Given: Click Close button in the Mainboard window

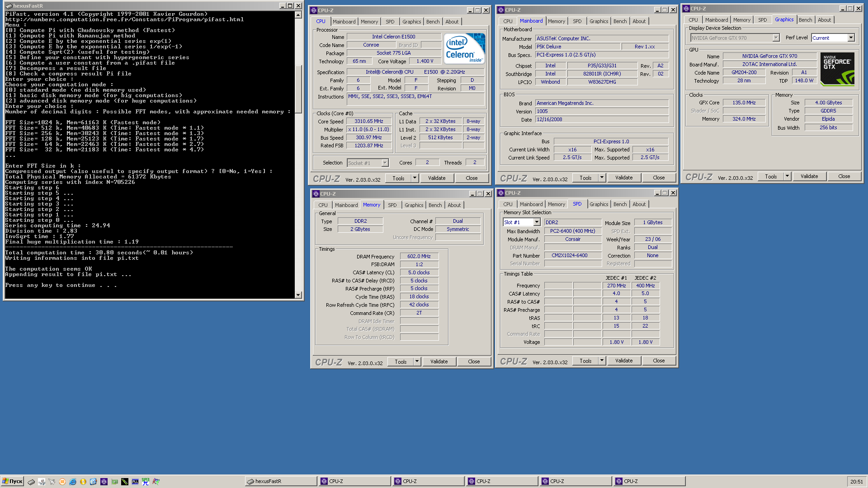Looking at the screenshot, I should (x=659, y=178).
